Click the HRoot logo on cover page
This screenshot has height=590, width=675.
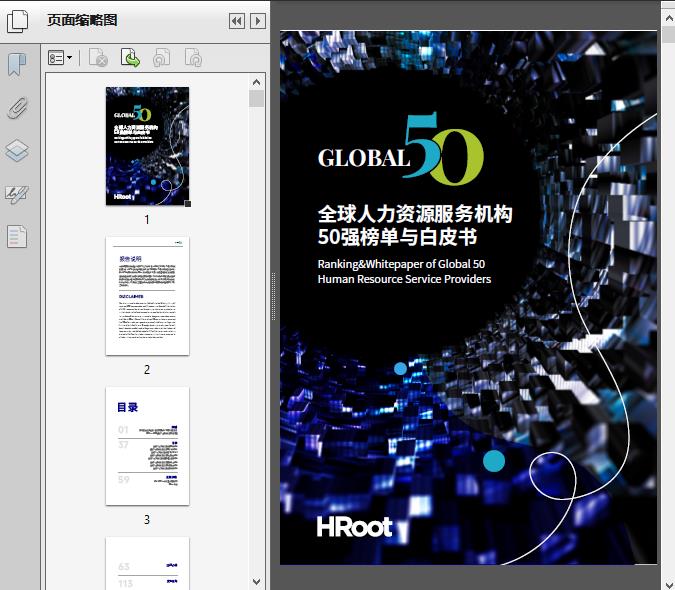(354, 527)
